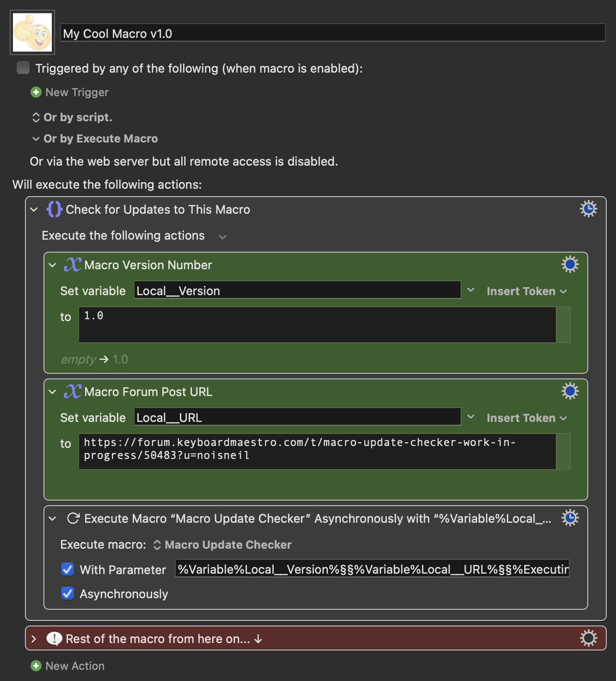This screenshot has height=681, width=616.
Task: Disable the Asynchronously checkbox
Action: coord(68,594)
